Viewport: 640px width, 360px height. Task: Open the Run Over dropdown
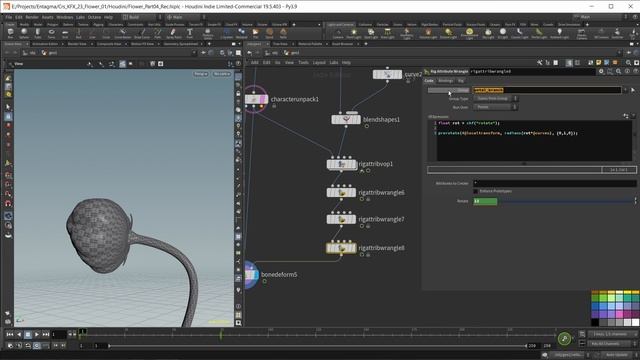pos(495,107)
